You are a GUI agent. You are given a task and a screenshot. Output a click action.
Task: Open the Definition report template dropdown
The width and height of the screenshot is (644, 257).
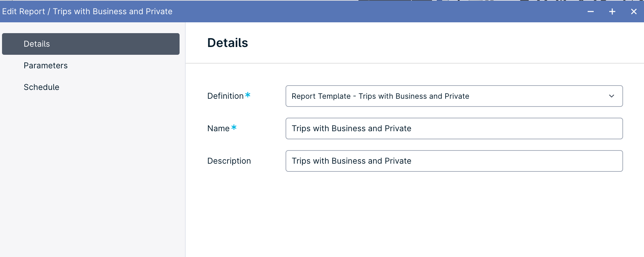click(454, 96)
